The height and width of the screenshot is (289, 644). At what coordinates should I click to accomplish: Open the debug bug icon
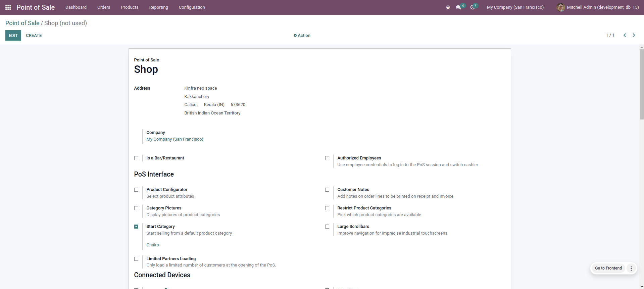click(x=448, y=7)
